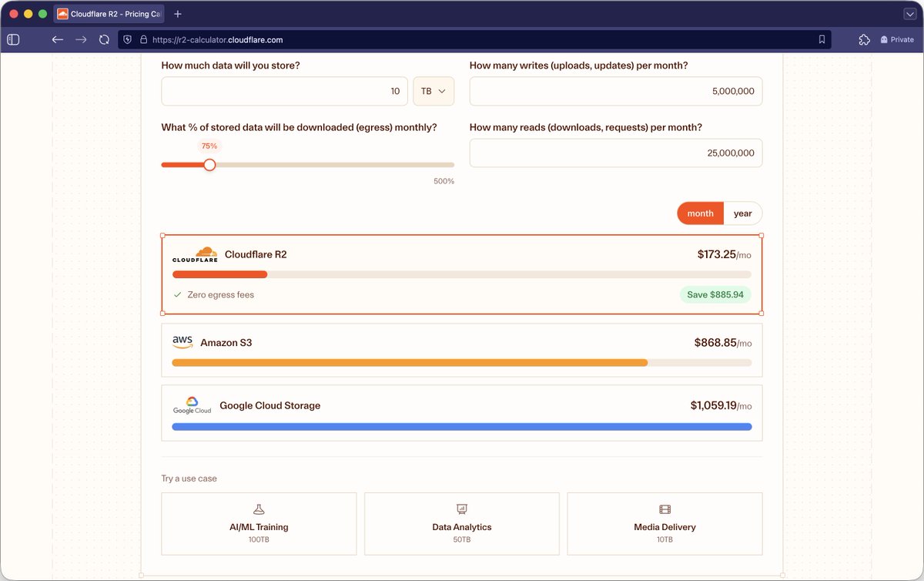Image resolution: width=924 pixels, height=581 pixels.
Task: Show all tabs with the chevron button
Action: pyautogui.click(x=909, y=14)
